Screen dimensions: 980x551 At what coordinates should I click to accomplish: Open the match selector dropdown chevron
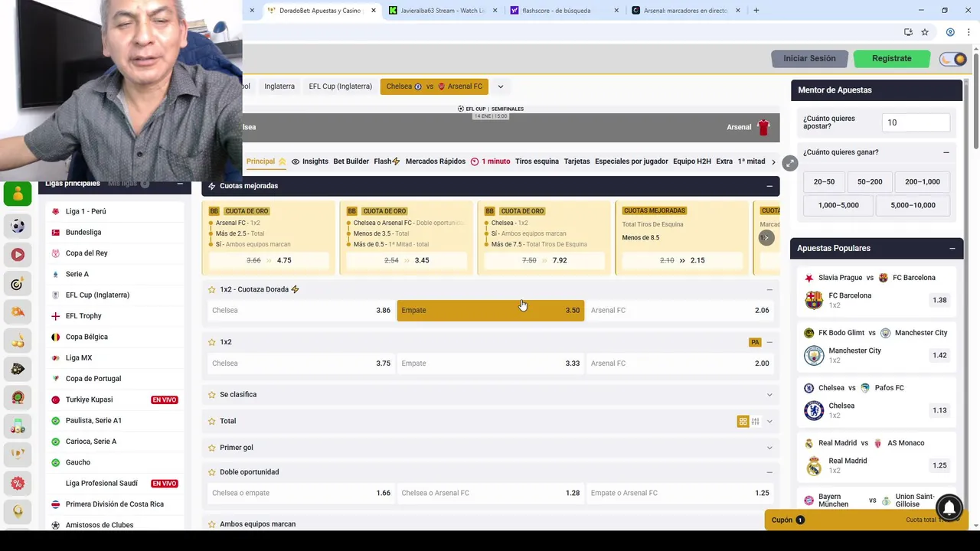coord(501,86)
